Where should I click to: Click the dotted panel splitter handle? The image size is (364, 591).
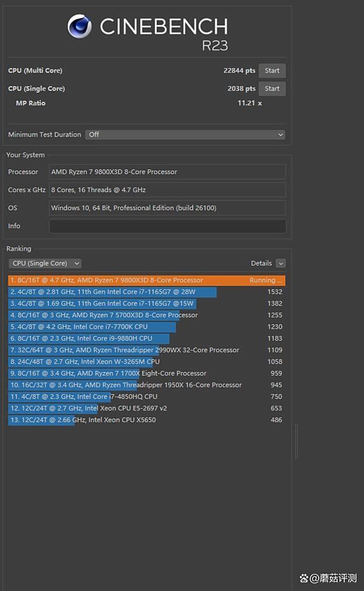point(296,441)
